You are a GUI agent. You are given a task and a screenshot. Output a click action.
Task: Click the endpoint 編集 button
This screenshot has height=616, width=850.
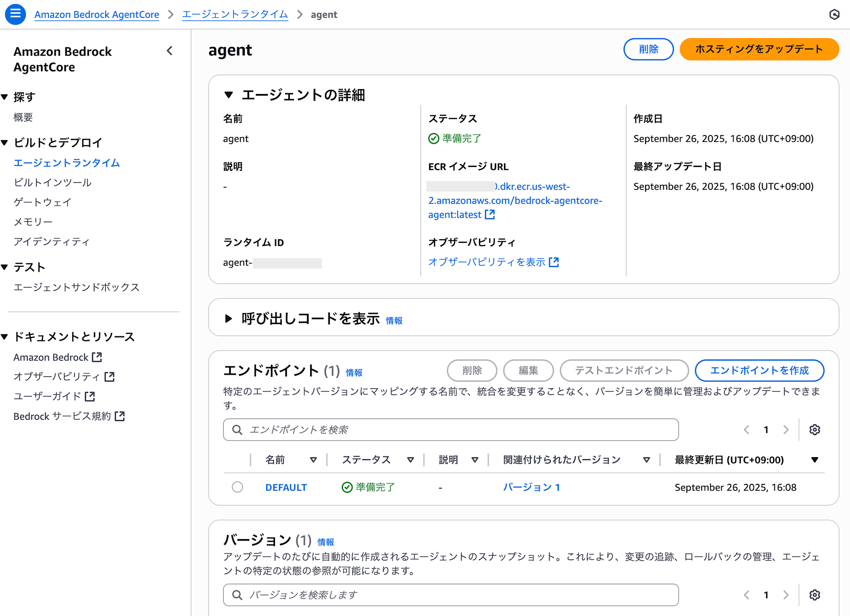(x=528, y=370)
